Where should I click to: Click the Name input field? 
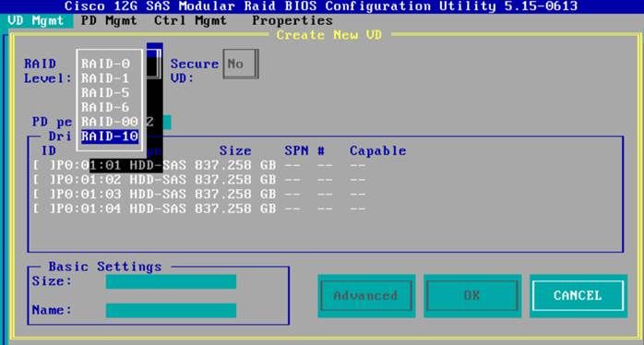click(x=171, y=311)
